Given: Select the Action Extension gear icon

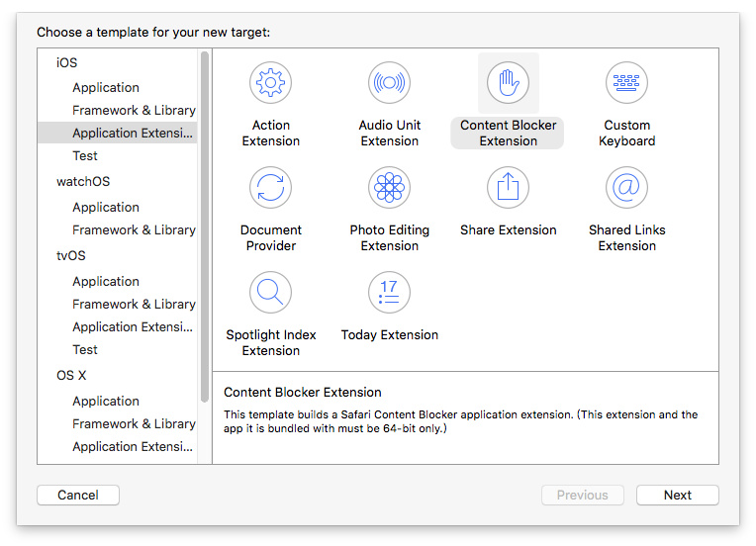Looking at the screenshot, I should coord(270,83).
